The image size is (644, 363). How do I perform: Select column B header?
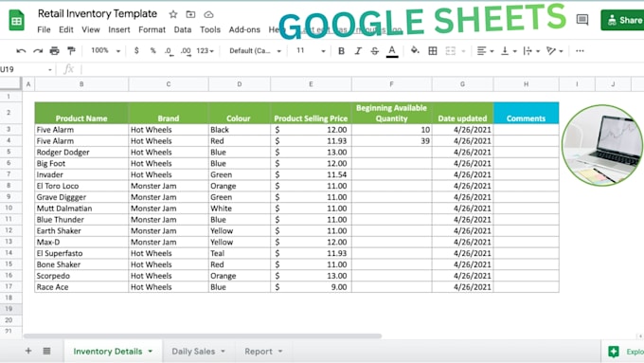(81, 83)
